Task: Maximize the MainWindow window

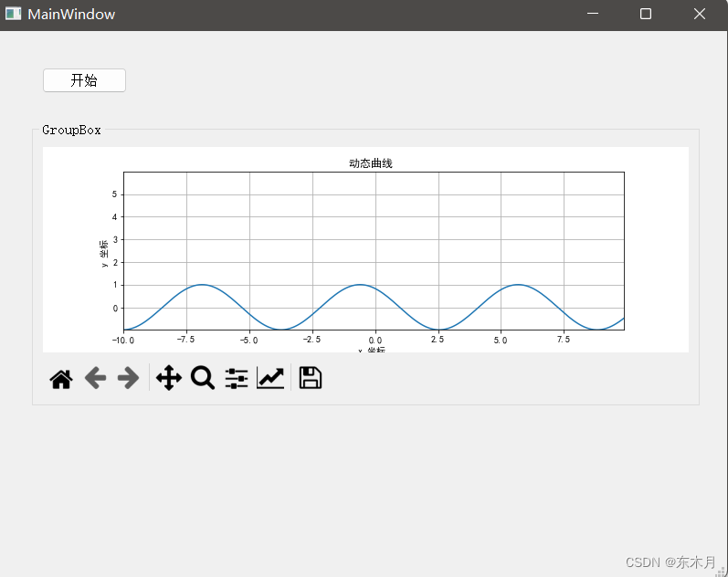Action: [x=646, y=14]
